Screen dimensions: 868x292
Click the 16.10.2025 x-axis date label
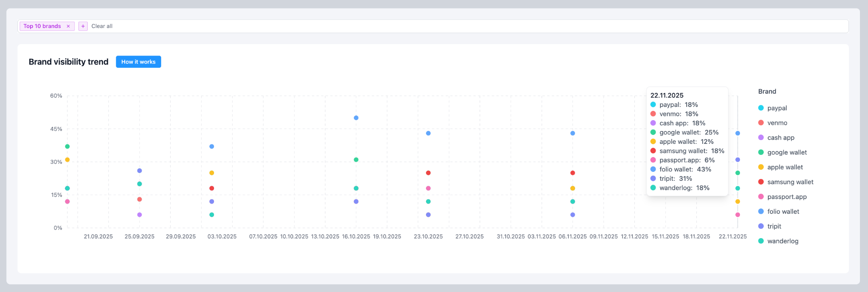point(356,236)
